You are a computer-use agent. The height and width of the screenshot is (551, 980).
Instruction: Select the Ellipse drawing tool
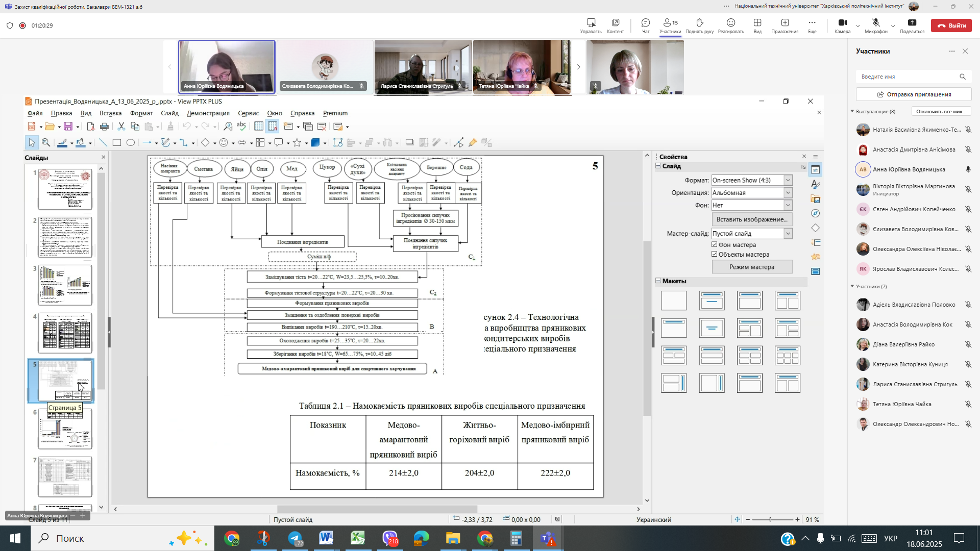(x=131, y=143)
